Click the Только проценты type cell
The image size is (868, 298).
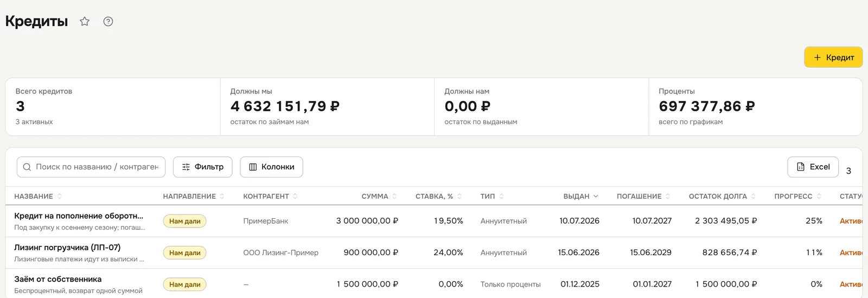click(510, 284)
